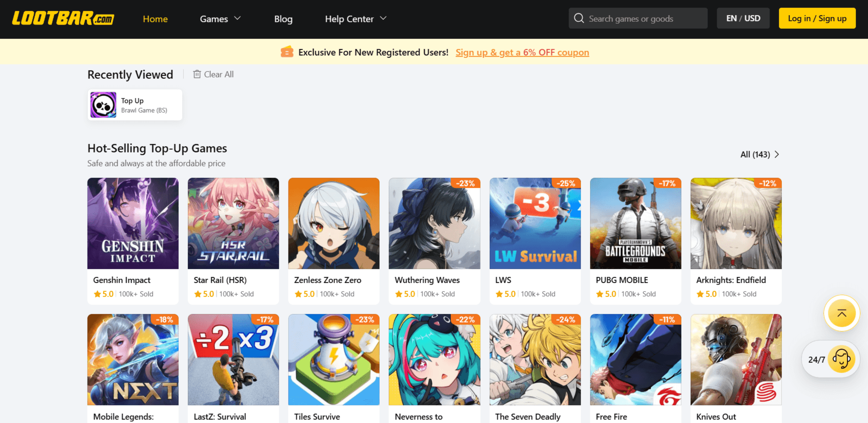Image resolution: width=868 pixels, height=423 pixels.
Task: Open the LW Survival thumbnail
Action: point(535,223)
